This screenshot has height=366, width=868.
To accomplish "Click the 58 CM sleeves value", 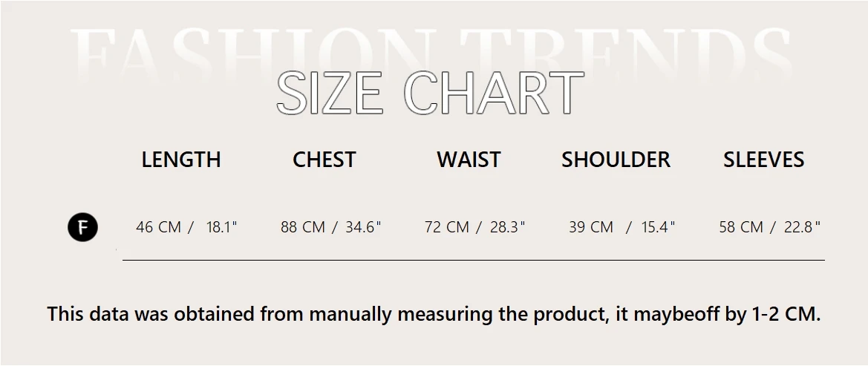I will click(741, 227).
